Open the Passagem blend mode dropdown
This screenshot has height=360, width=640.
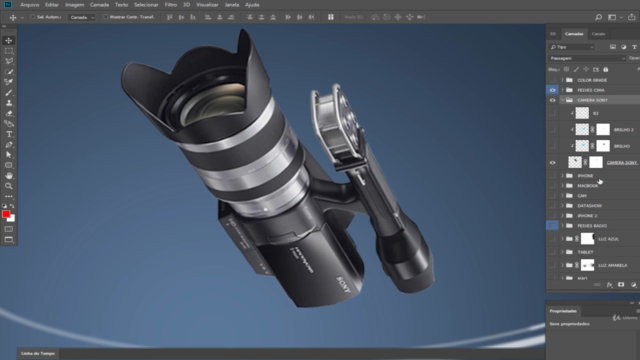click(587, 58)
